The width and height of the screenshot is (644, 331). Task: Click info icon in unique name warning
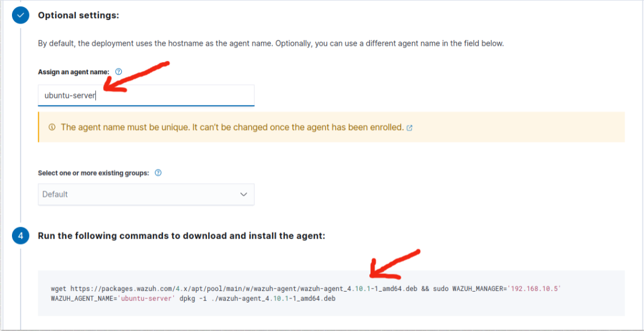(52, 127)
